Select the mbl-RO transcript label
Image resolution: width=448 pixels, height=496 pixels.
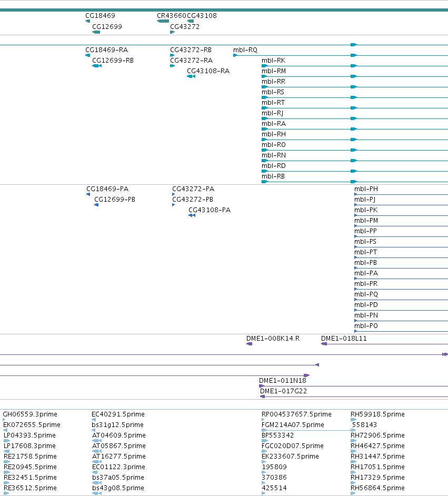(273, 145)
